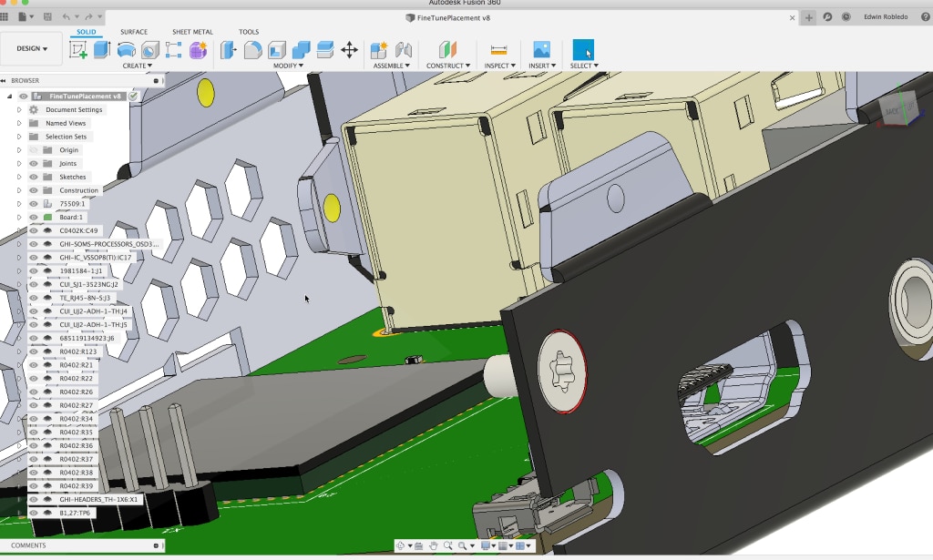This screenshot has height=560, width=933.
Task: Click the Select tool icon
Action: 583,50
